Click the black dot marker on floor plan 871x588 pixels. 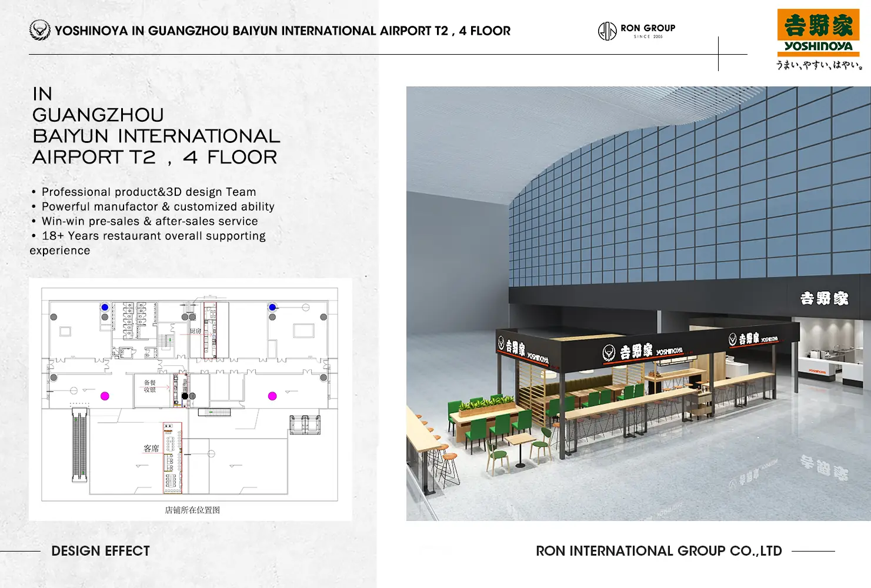[x=185, y=396]
